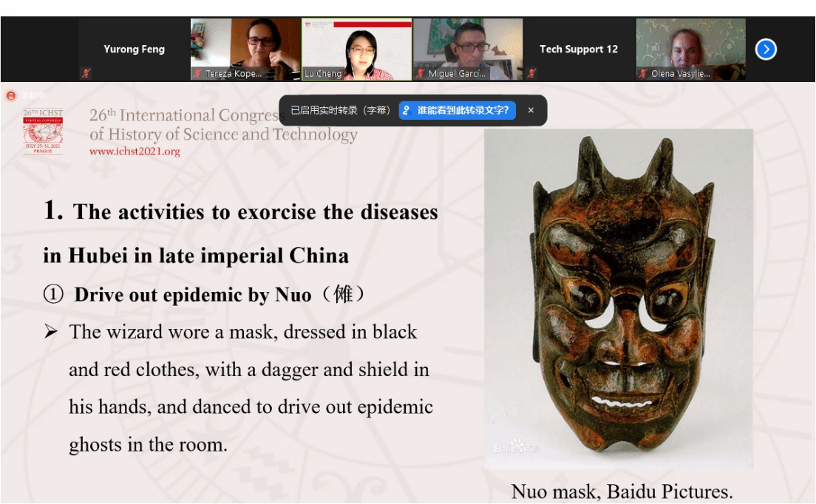
Task: Select Miguel Garci's video thumbnail
Action: point(468,46)
